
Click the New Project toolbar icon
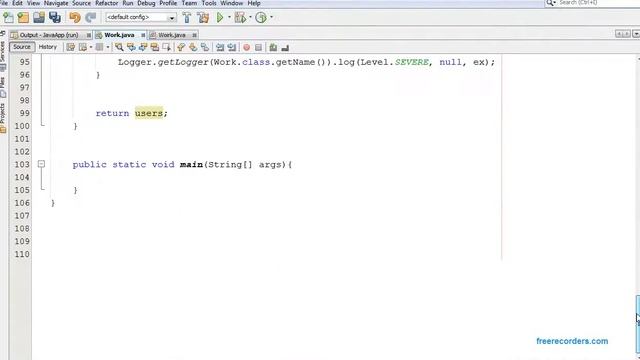[23, 18]
